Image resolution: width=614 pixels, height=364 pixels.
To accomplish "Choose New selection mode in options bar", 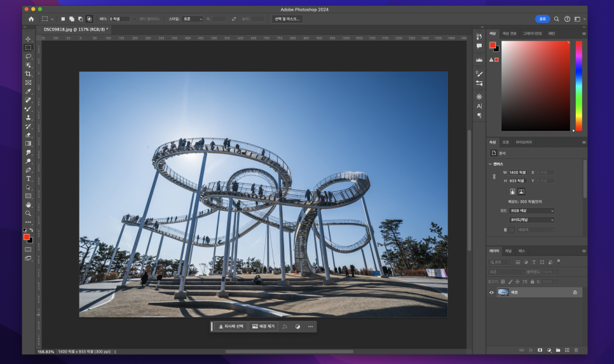I will tap(63, 19).
